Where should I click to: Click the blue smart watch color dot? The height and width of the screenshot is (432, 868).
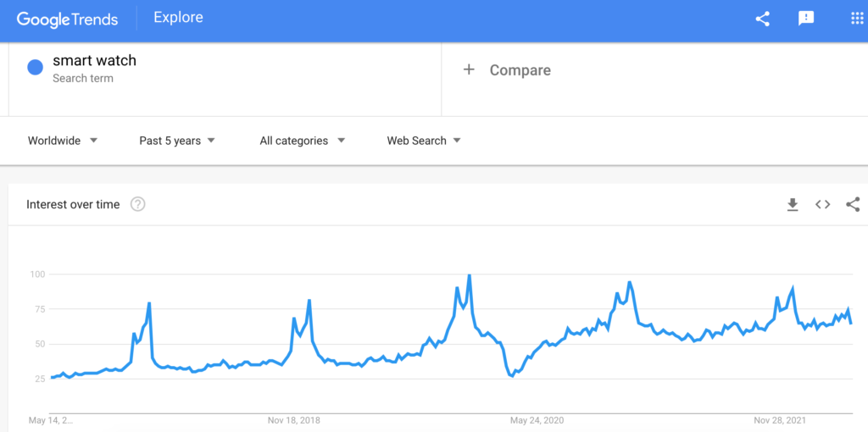pyautogui.click(x=36, y=68)
